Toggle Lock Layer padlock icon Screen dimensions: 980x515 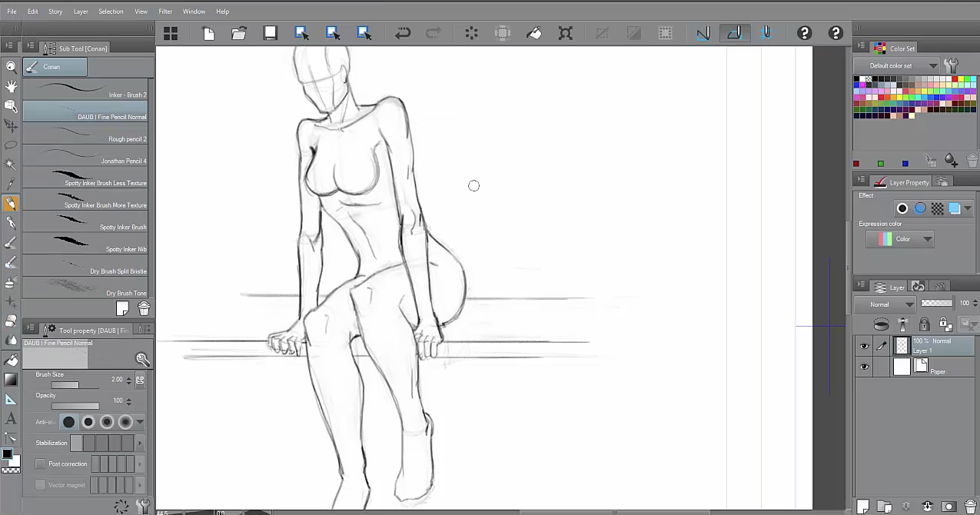925,324
